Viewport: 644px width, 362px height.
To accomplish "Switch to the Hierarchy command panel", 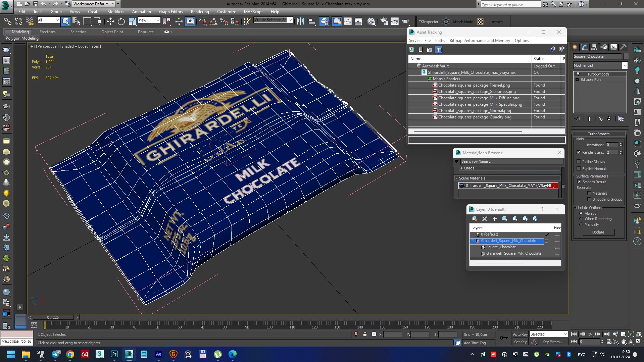I will 594,47.
